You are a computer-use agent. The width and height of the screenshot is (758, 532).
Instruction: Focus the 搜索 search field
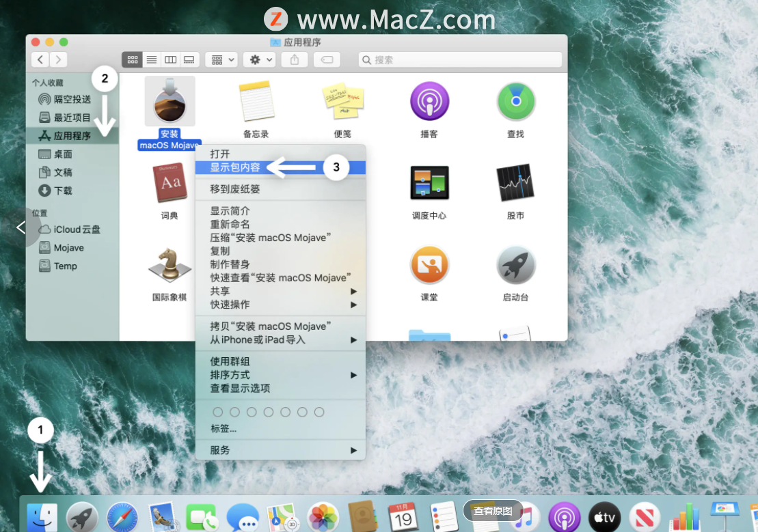click(460, 59)
